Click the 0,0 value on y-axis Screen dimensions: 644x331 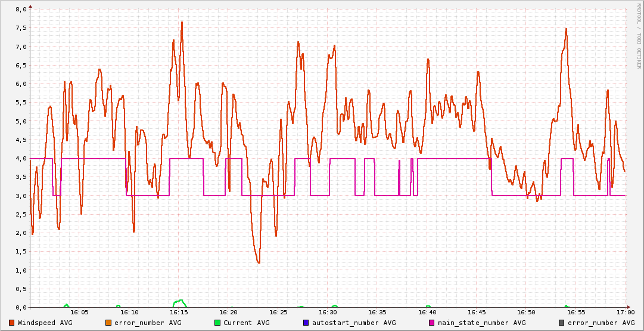click(20, 307)
